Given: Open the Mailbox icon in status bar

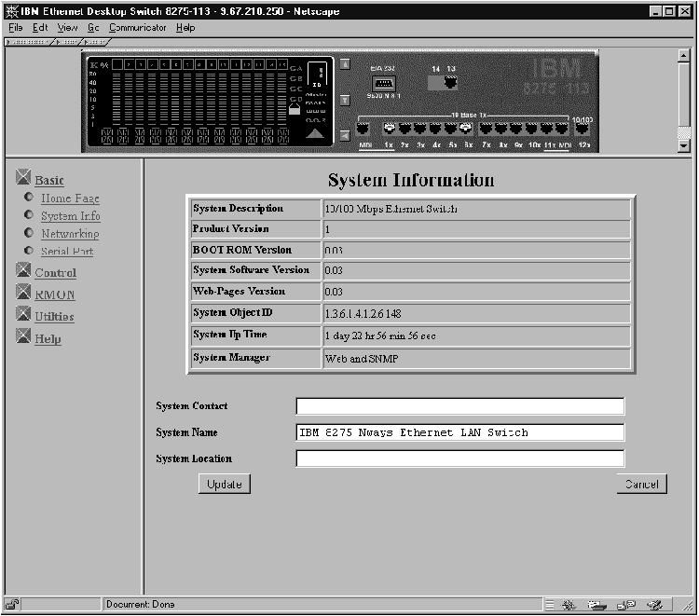Looking at the screenshot, I should pos(596,605).
